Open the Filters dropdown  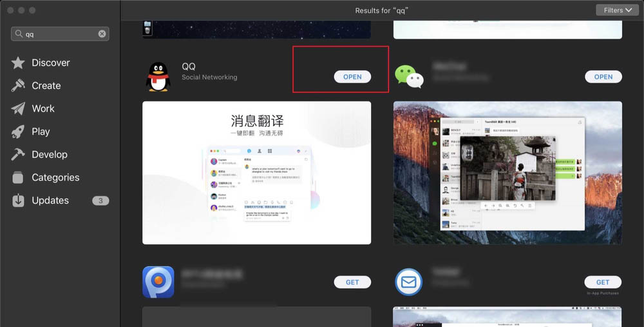click(x=618, y=10)
